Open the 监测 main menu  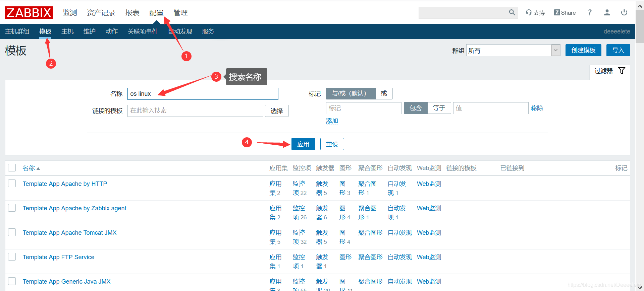(x=70, y=13)
